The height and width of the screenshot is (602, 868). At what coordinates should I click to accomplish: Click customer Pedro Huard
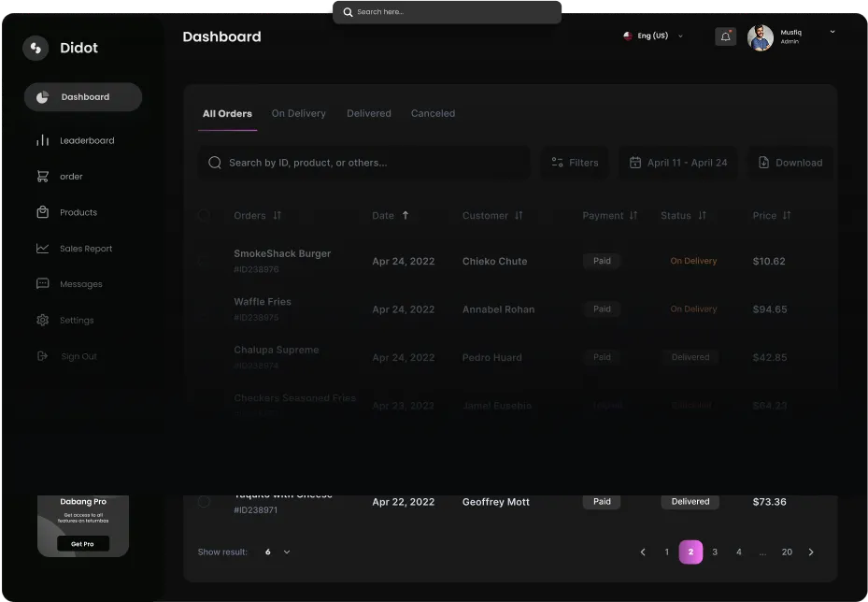pyautogui.click(x=492, y=358)
